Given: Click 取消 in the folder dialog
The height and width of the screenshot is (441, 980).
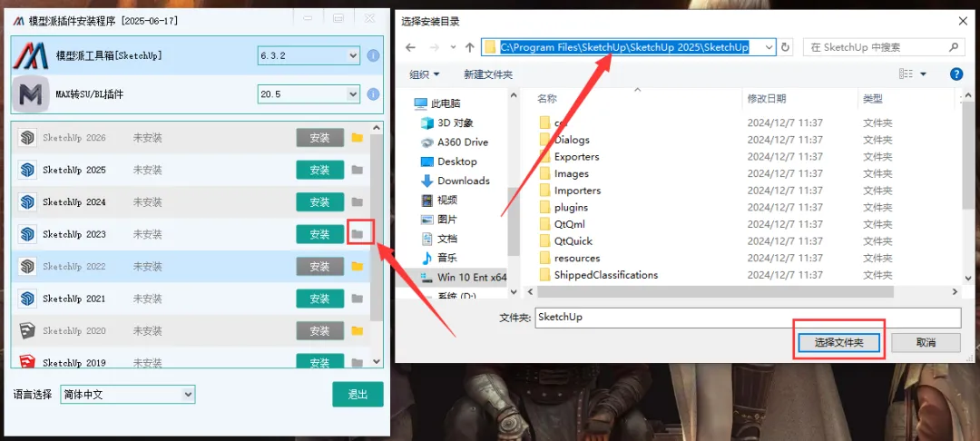Looking at the screenshot, I should pyautogui.click(x=926, y=343).
